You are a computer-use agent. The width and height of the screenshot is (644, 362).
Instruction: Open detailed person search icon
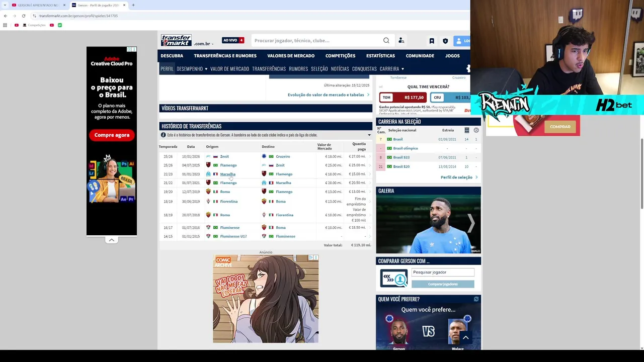coord(401,41)
